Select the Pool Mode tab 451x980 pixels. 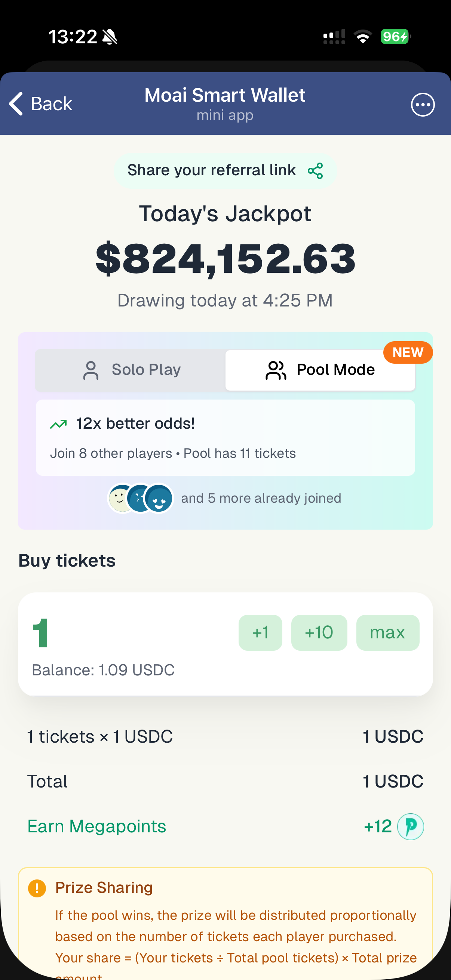320,370
